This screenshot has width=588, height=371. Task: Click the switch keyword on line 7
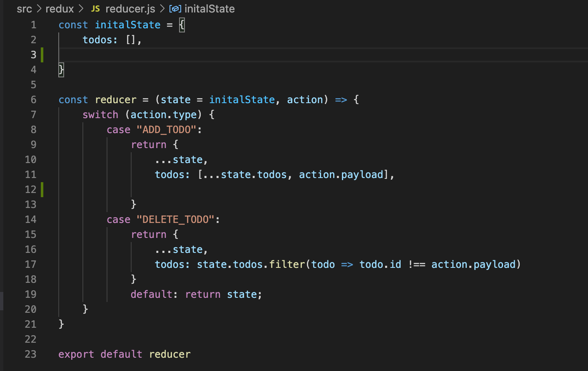coord(100,115)
